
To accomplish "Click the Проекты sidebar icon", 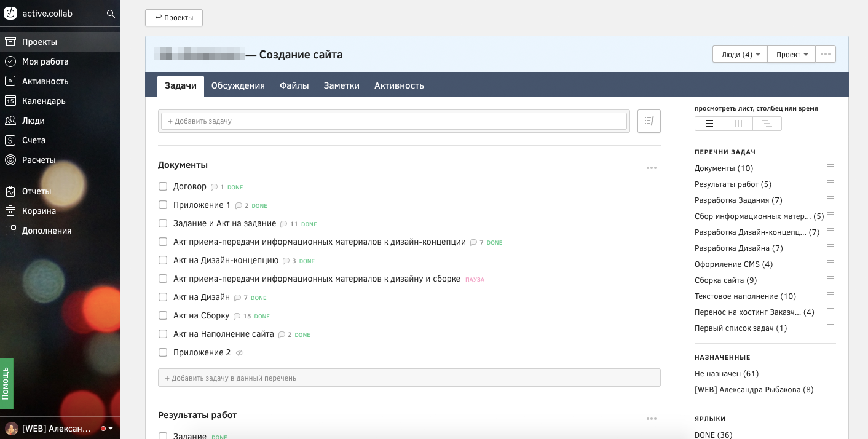I will click(10, 42).
